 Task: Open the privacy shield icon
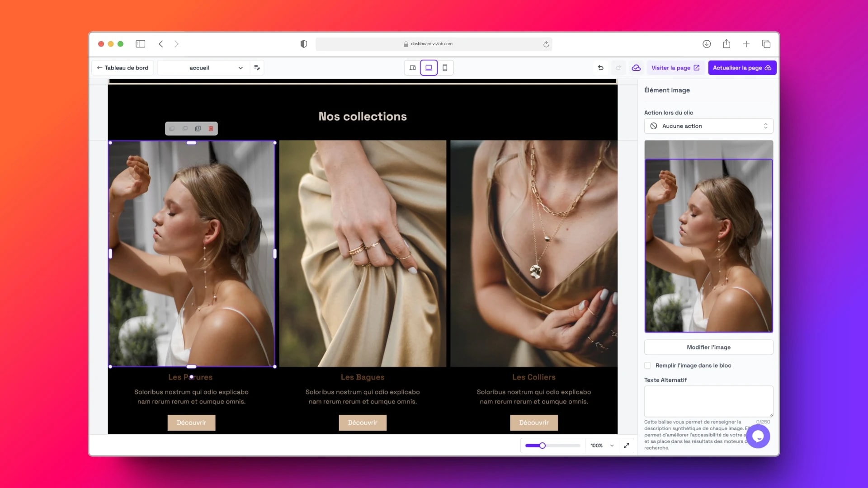[x=304, y=44]
